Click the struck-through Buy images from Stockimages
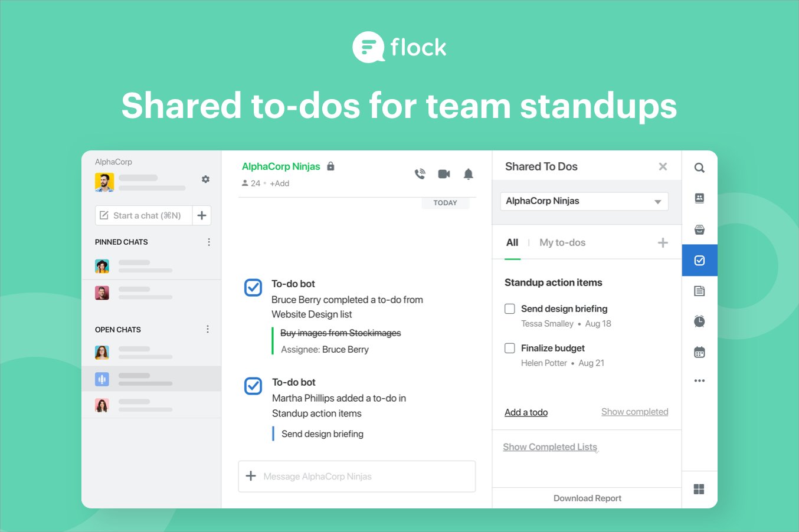This screenshot has height=532, width=799. click(x=340, y=333)
